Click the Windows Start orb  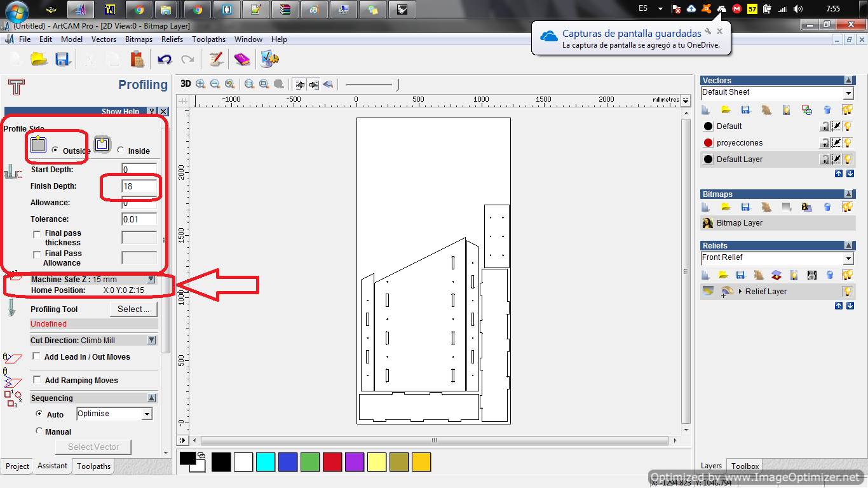point(16,11)
